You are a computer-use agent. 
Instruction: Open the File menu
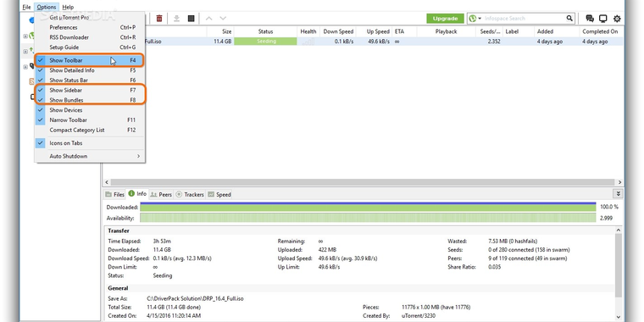(27, 7)
